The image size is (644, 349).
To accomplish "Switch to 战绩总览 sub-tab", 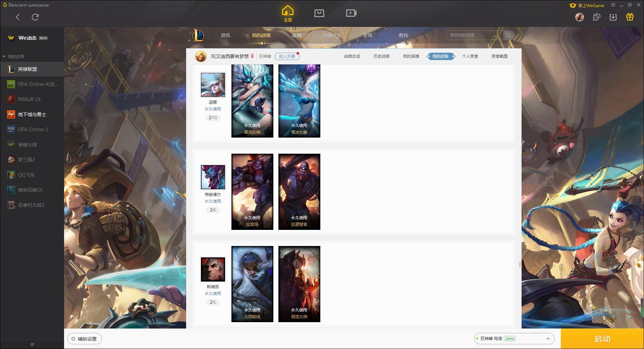I will 352,56.
